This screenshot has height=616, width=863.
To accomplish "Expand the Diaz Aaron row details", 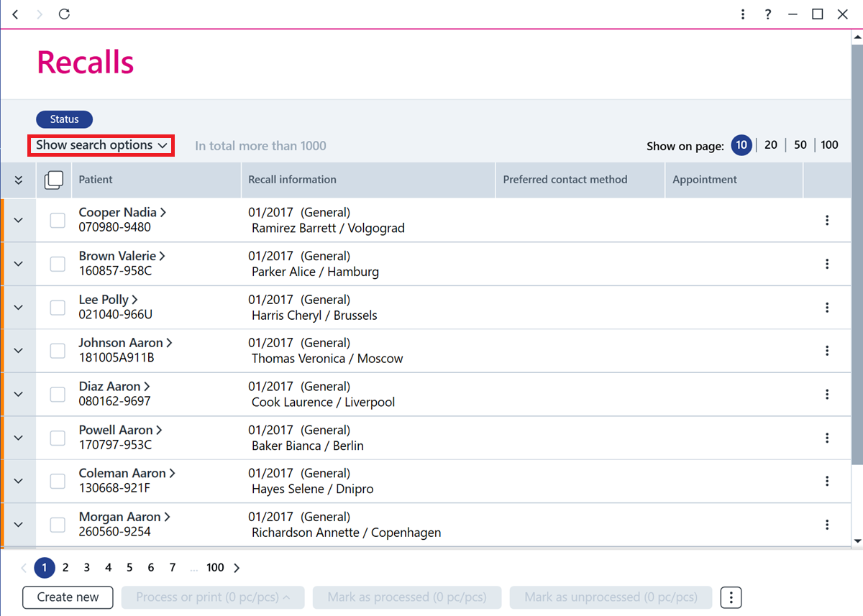I will coord(19,395).
